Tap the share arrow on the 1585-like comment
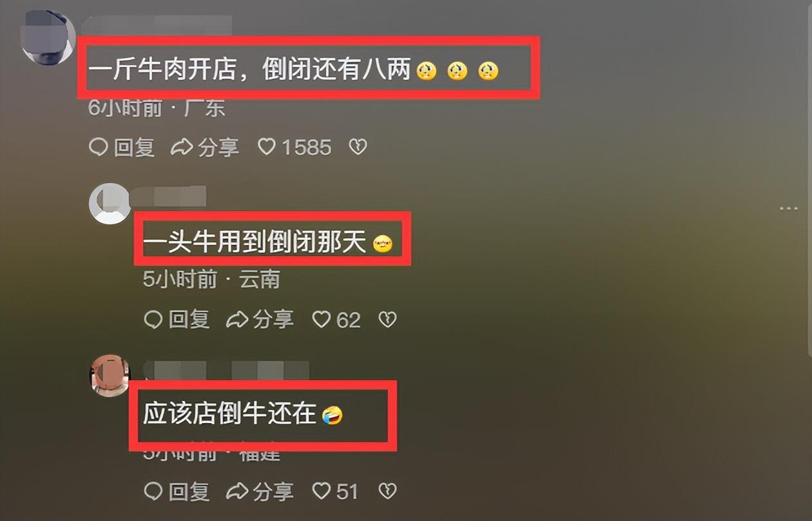The width and height of the screenshot is (812, 521). point(204,147)
